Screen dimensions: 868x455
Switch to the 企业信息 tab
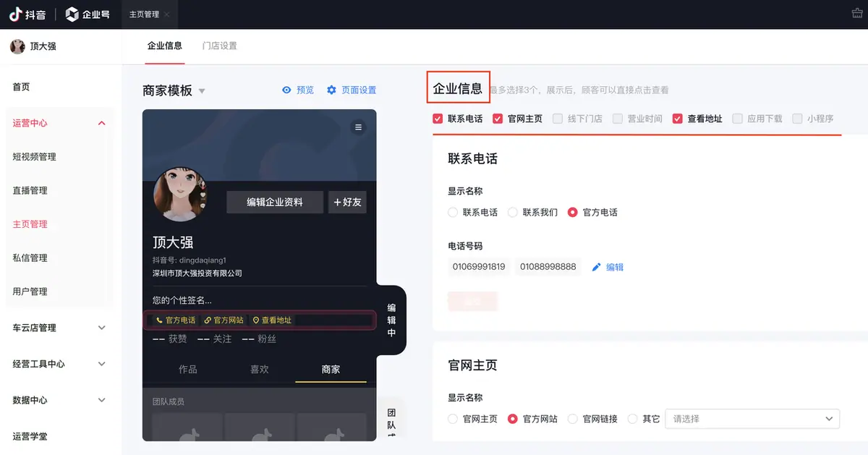click(x=165, y=46)
